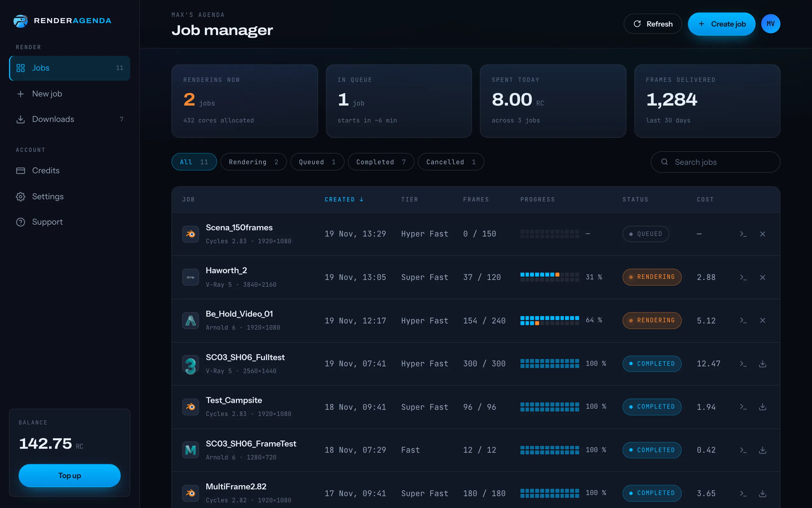Open the Rendering Now stat card

pos(245,101)
